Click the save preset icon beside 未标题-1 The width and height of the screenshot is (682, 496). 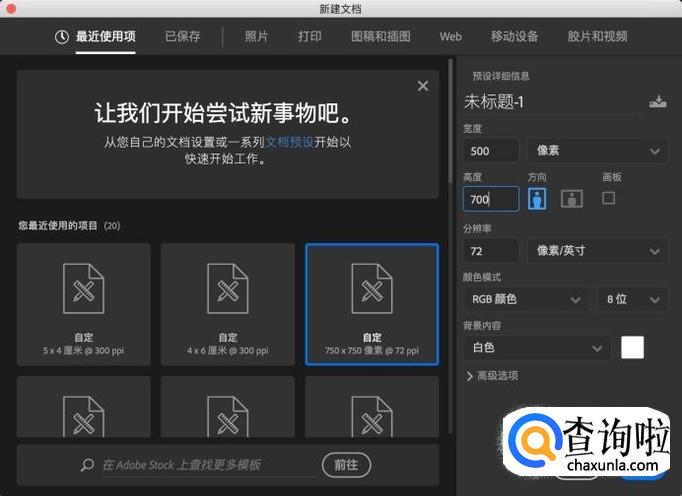pos(657,101)
